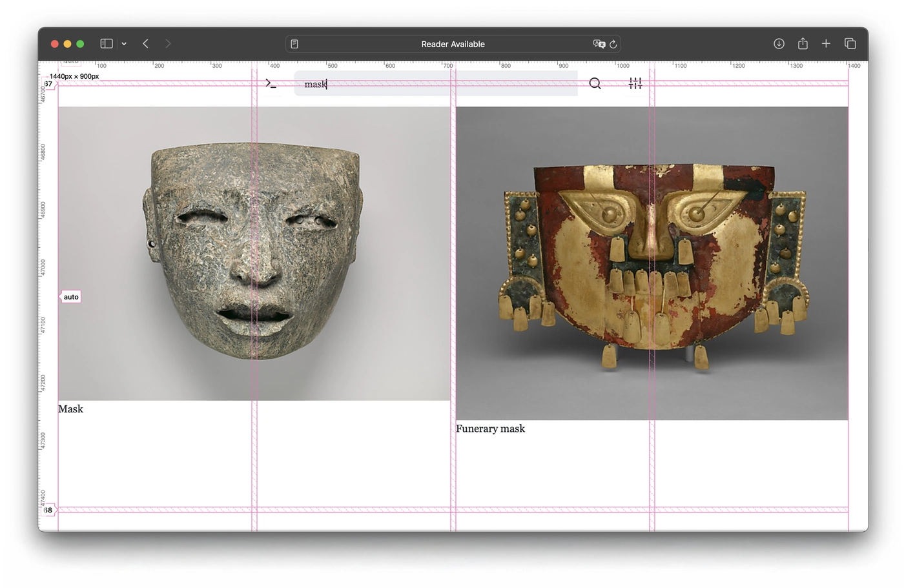The width and height of the screenshot is (904, 588).
Task: Click the Reader Available address bar
Action: tap(452, 44)
